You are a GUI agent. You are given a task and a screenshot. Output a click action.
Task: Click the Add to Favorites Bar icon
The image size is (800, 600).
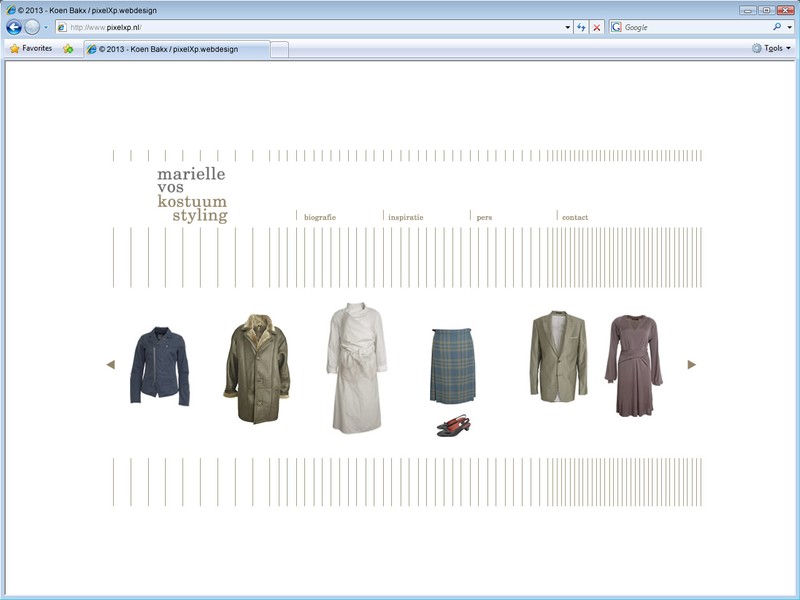pos(68,48)
